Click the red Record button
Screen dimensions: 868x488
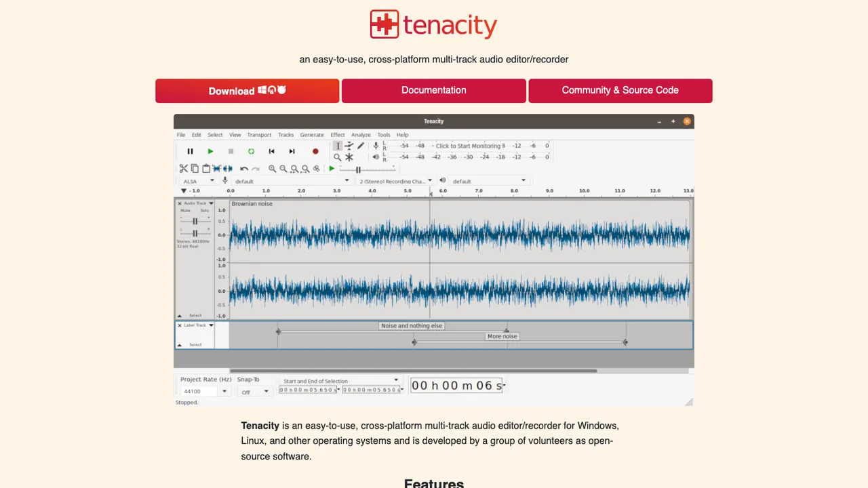point(315,151)
